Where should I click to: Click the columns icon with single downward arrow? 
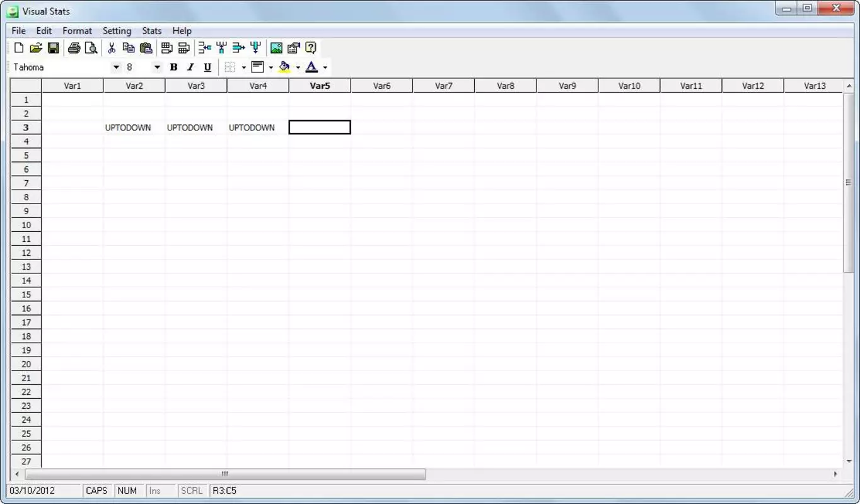pyautogui.click(x=255, y=48)
